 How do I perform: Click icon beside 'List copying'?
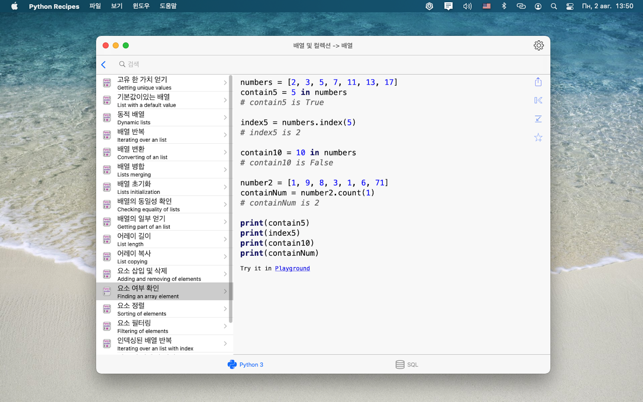coord(107,257)
